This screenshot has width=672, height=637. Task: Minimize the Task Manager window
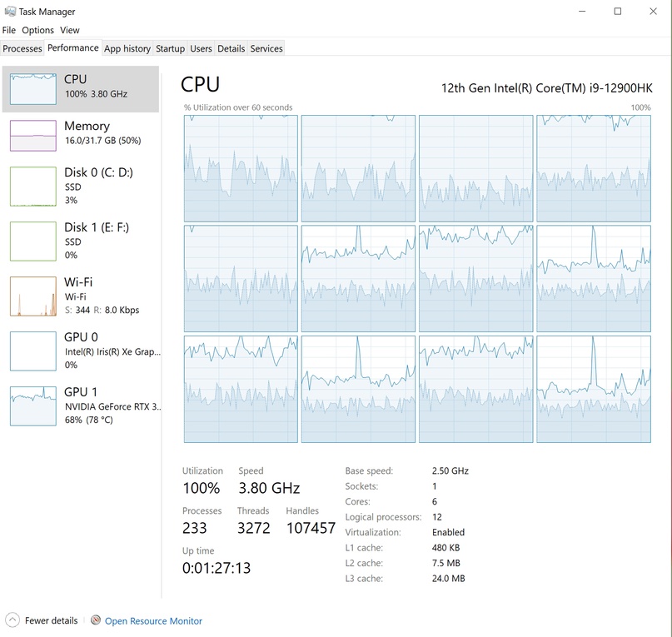click(x=582, y=11)
